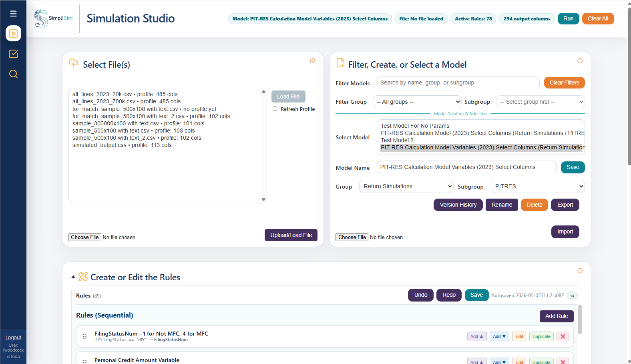Delete the FilingStatusNum rule with the red X
631x364 pixels.
pos(563,336)
